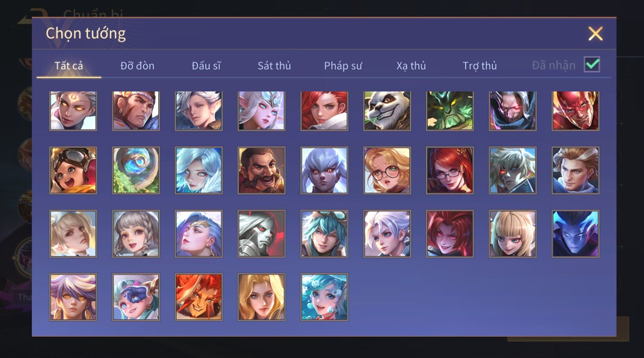Select the panda hero portrait
The width and height of the screenshot is (644, 358).
click(x=387, y=111)
